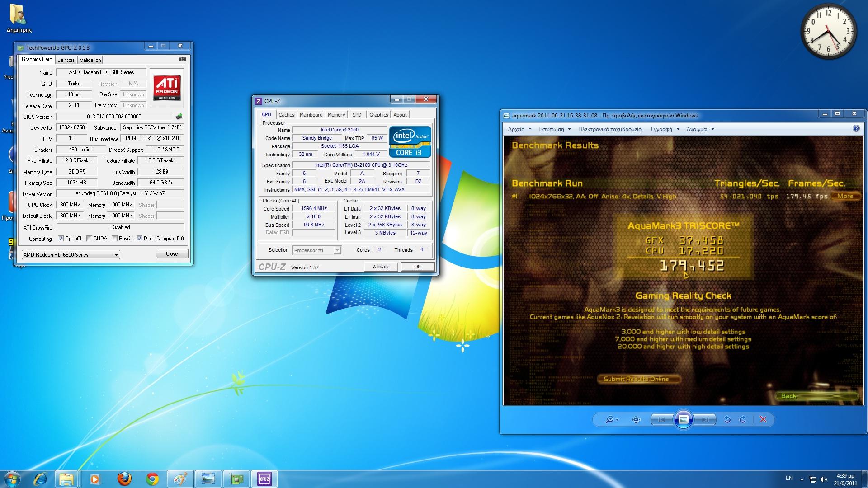Open the Εκτύπωση dropdown menu
The image size is (868, 488).
(555, 129)
